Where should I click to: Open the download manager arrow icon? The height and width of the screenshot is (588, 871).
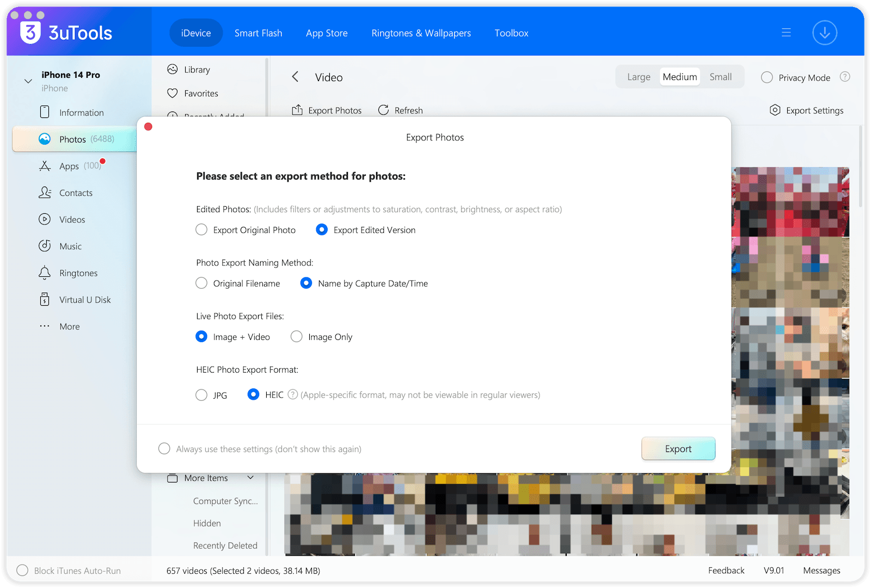click(x=825, y=33)
